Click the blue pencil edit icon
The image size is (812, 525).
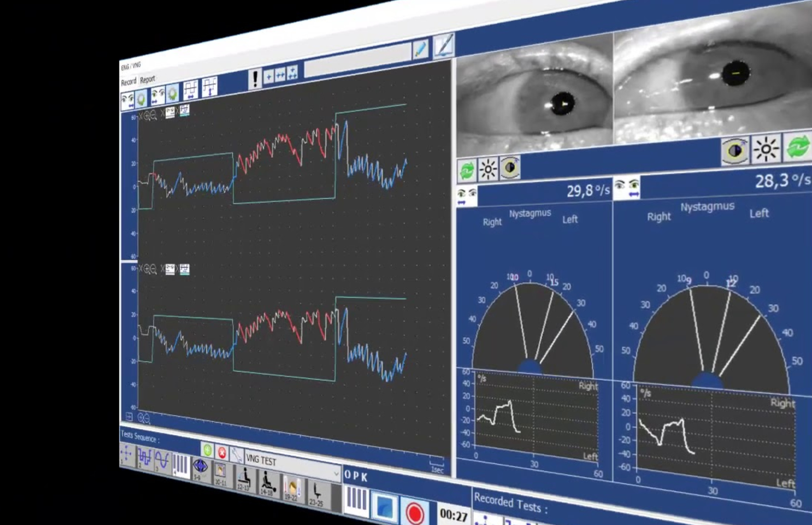coord(420,50)
